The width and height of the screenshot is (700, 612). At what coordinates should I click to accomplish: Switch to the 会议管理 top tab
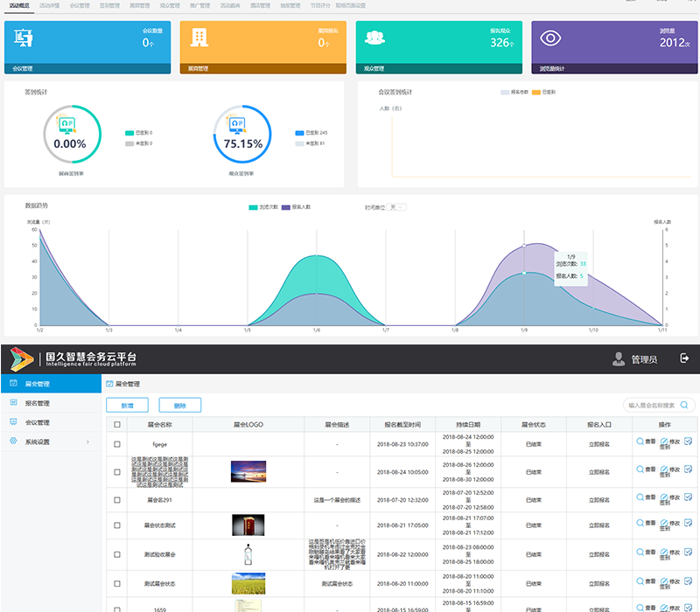tap(79, 5)
